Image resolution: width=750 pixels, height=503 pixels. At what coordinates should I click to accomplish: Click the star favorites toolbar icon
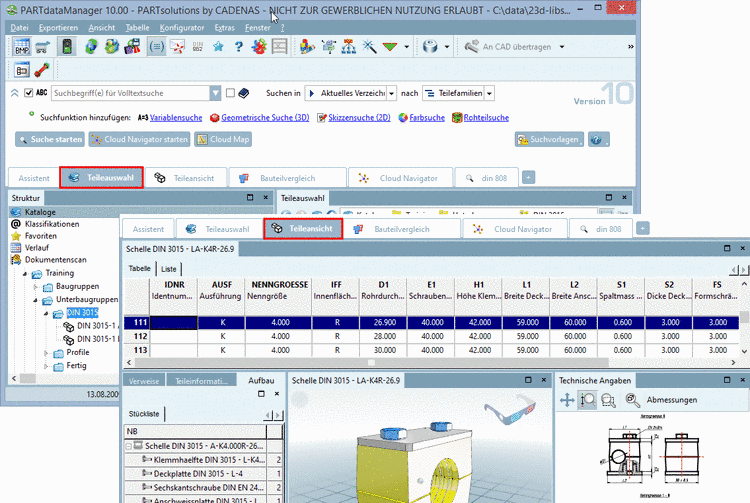click(x=218, y=47)
